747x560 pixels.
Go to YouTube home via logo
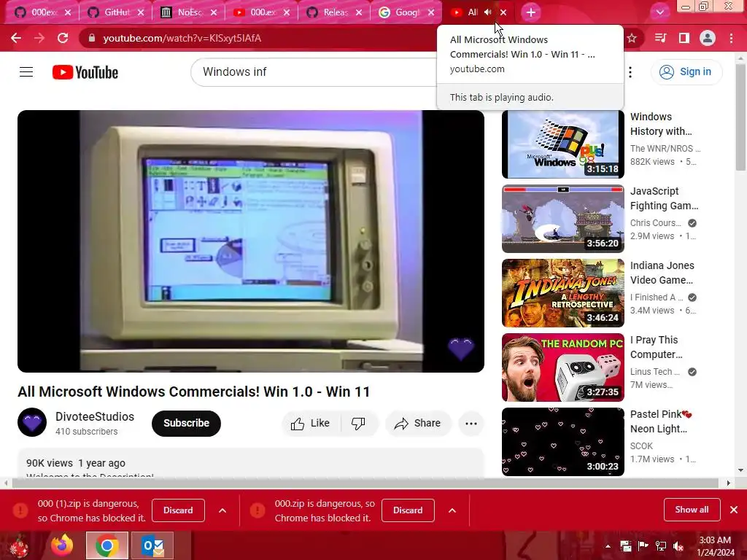(85, 72)
